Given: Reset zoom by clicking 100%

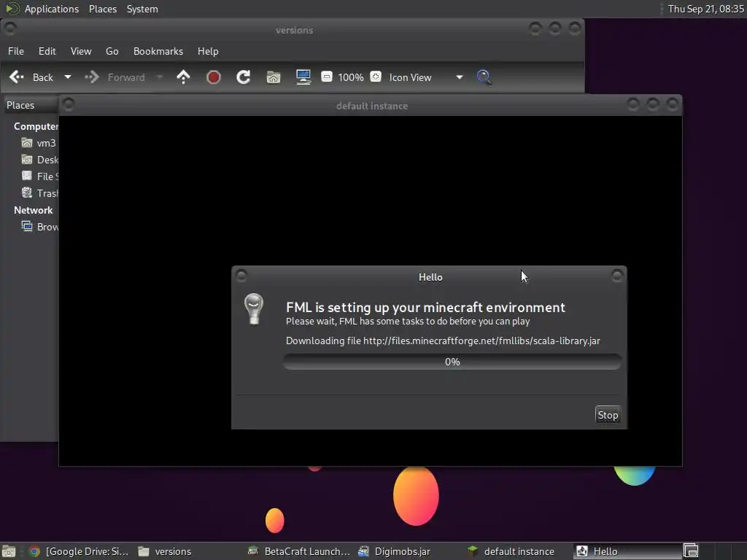Looking at the screenshot, I should pyautogui.click(x=351, y=77).
